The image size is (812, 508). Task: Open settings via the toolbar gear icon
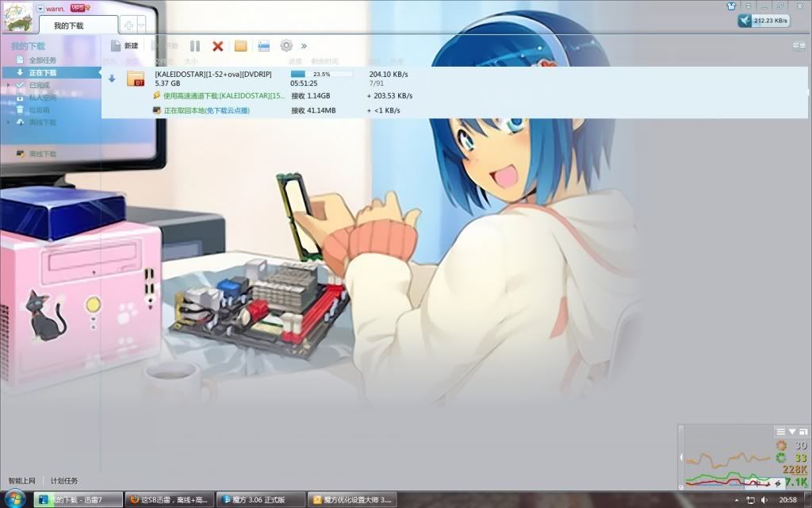coord(286,45)
